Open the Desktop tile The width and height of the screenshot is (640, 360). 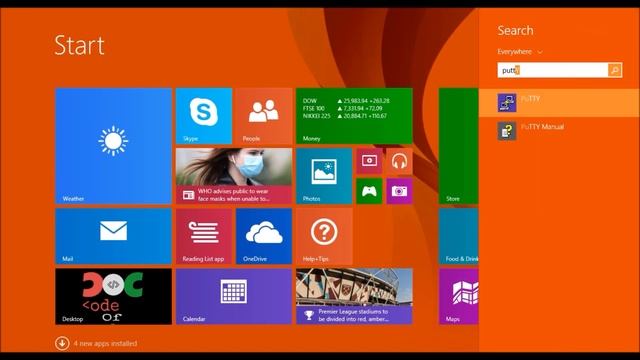click(113, 296)
